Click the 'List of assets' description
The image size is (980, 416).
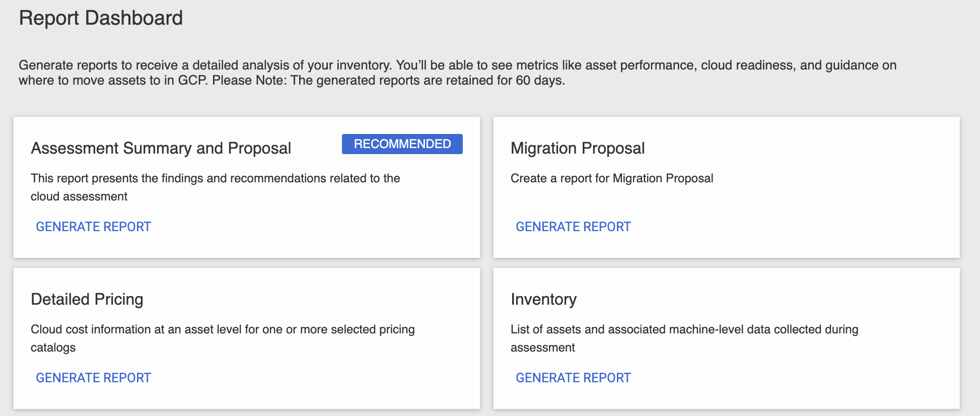[684, 338]
